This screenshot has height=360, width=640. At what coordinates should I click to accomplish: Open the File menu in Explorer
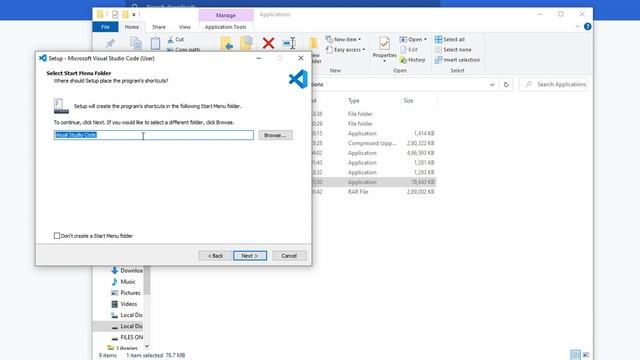tap(105, 27)
